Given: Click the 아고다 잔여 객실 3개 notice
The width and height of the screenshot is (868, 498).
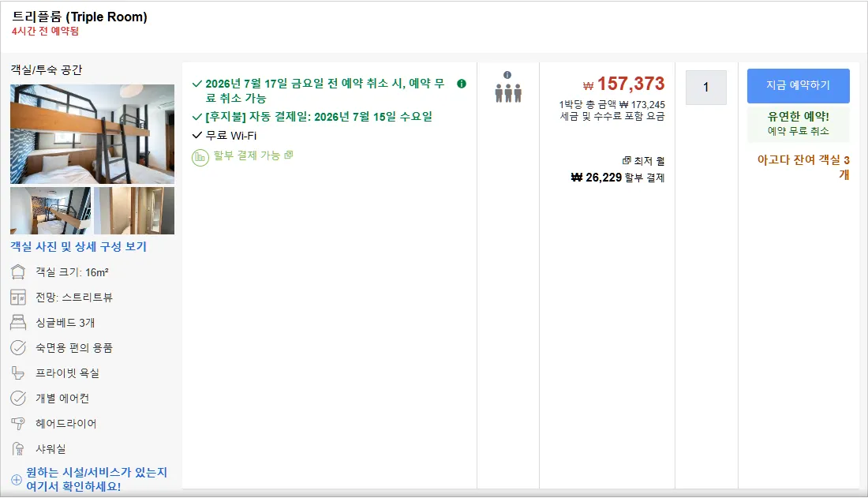Looking at the screenshot, I should pyautogui.click(x=803, y=167).
